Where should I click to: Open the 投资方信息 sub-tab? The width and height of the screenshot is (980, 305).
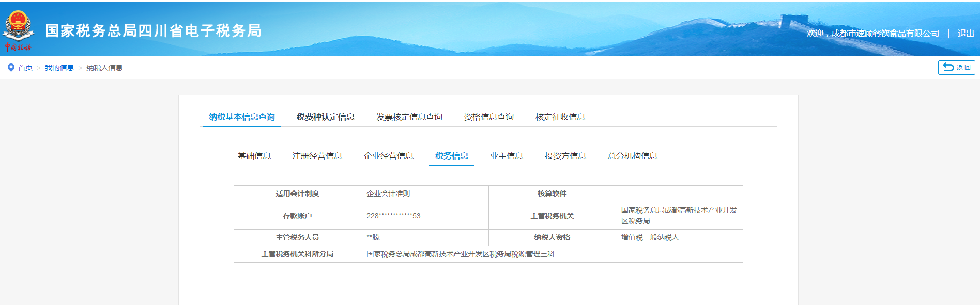click(x=565, y=156)
